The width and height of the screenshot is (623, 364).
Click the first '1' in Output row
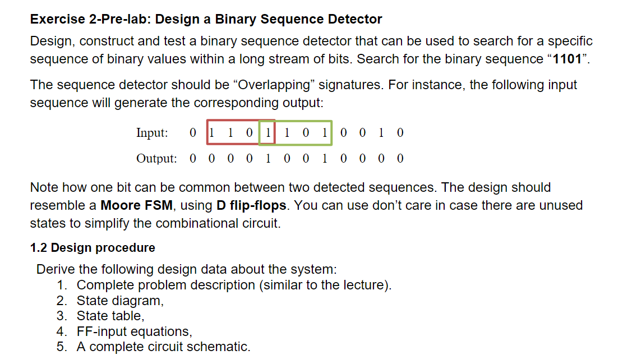[268, 159]
